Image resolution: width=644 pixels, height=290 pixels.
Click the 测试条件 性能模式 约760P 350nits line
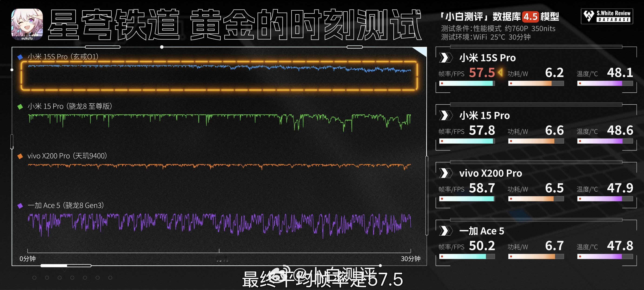point(498,29)
